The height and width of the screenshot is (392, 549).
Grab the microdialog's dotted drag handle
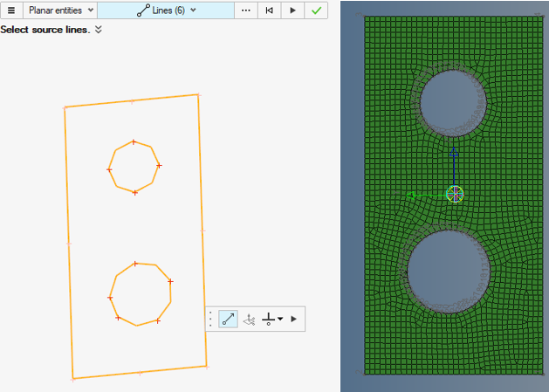pyautogui.click(x=210, y=320)
